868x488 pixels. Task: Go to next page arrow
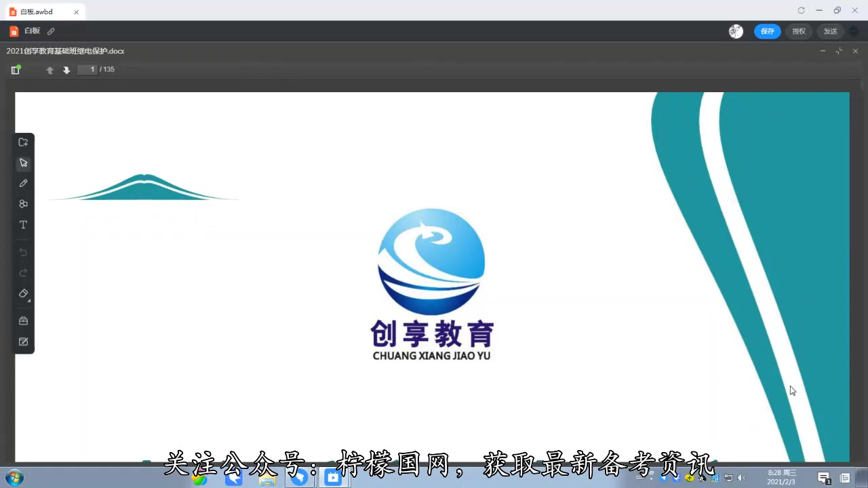66,70
